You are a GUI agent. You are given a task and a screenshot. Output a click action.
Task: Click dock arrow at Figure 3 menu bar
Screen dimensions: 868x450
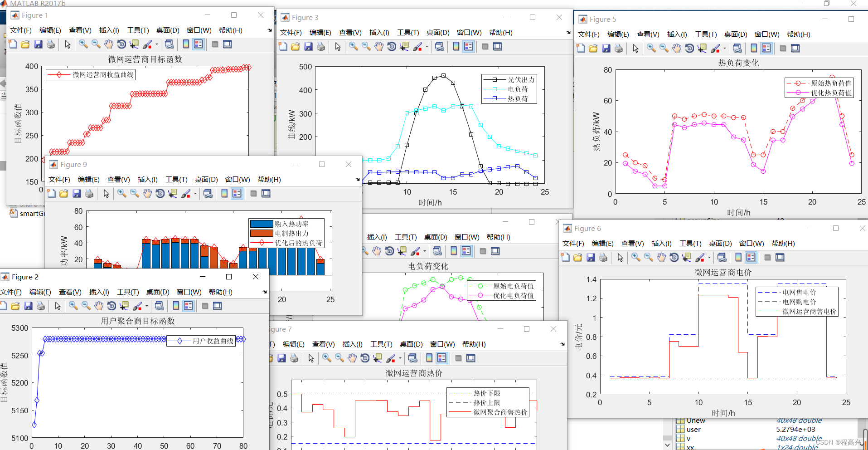568,33
